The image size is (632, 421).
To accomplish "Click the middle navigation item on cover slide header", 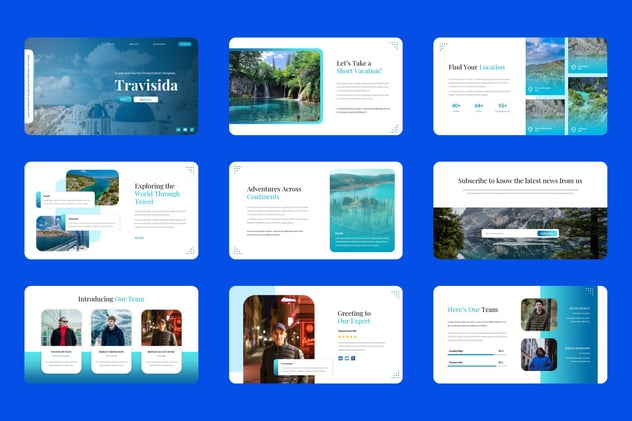I will point(134,44).
